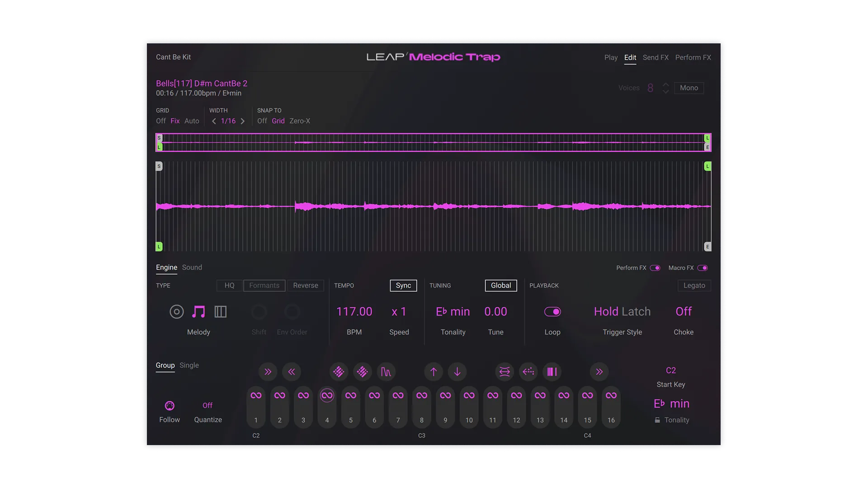This screenshot has width=868, height=488.
Task: Select the loop/one-shot target icon under Type
Action: click(x=176, y=311)
